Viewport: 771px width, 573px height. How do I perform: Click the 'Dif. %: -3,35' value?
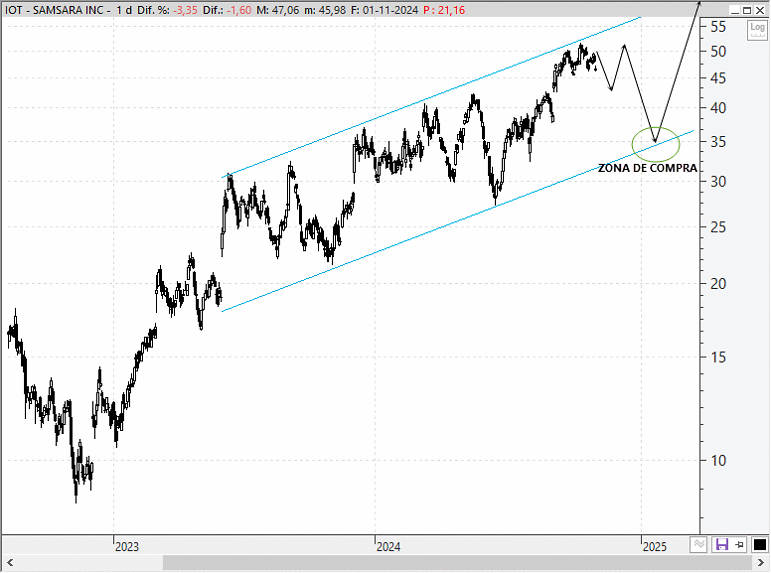[167, 10]
